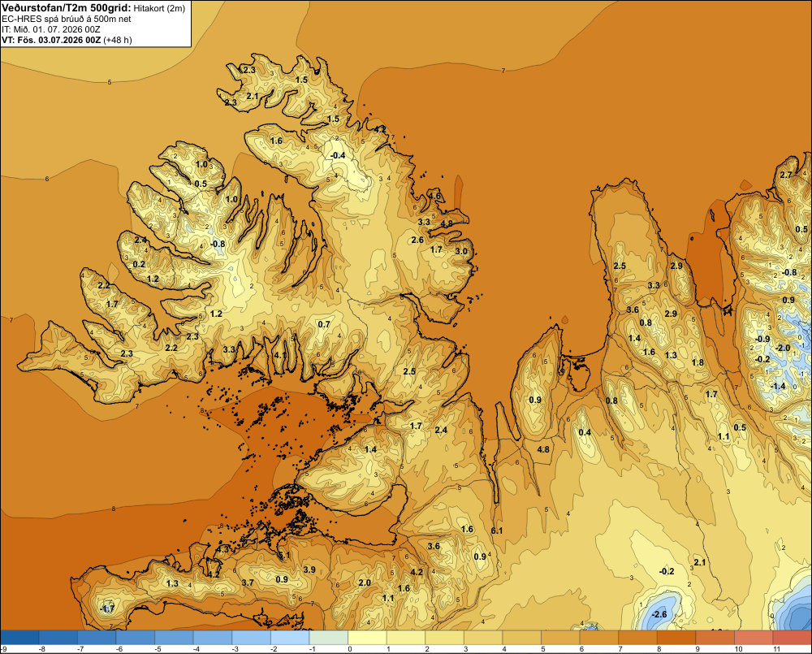812x654 pixels.
Task: Click the temperature value '5.1'
Action: coord(284,556)
